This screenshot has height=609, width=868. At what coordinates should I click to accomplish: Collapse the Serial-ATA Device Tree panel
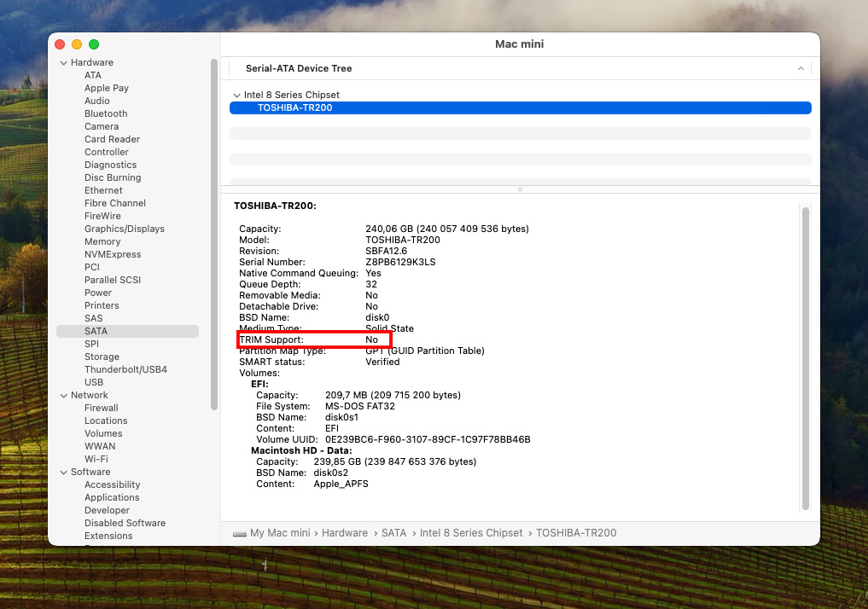click(800, 68)
